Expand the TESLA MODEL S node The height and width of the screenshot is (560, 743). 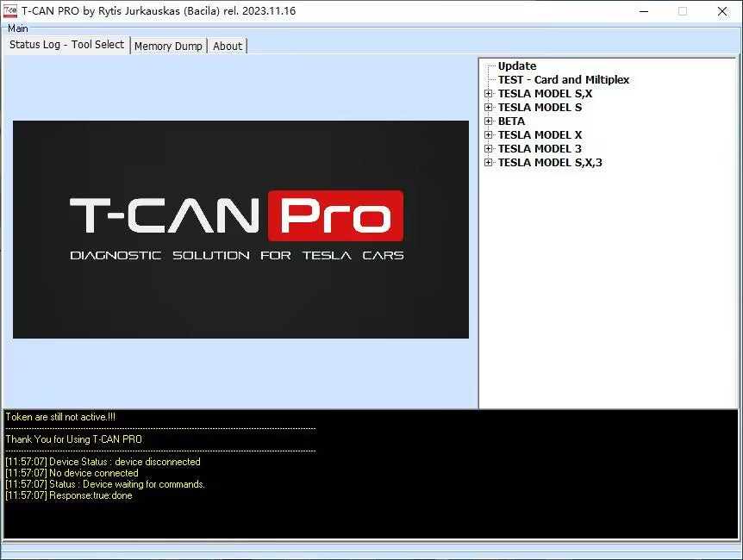point(488,108)
